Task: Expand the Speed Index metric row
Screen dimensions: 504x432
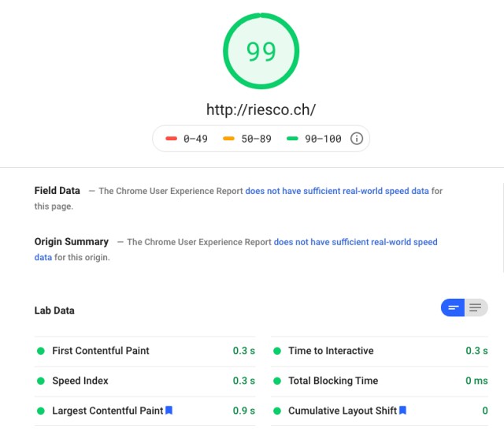Action: point(80,381)
